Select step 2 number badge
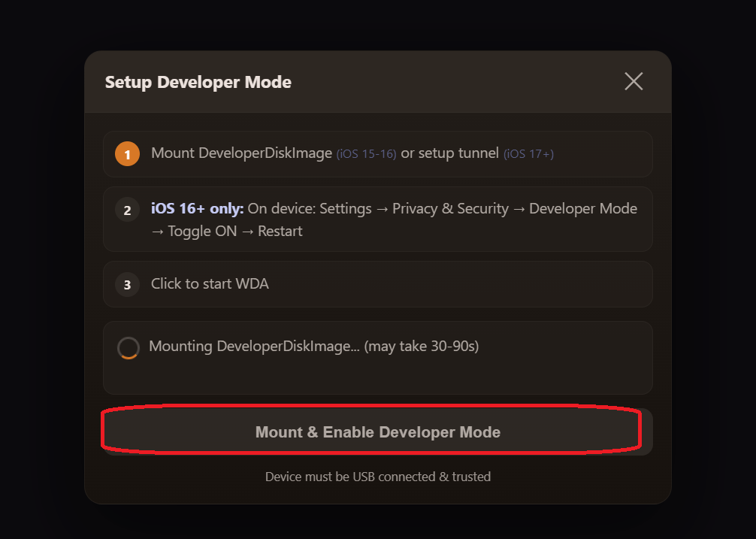The height and width of the screenshot is (539, 756). pyautogui.click(x=127, y=210)
